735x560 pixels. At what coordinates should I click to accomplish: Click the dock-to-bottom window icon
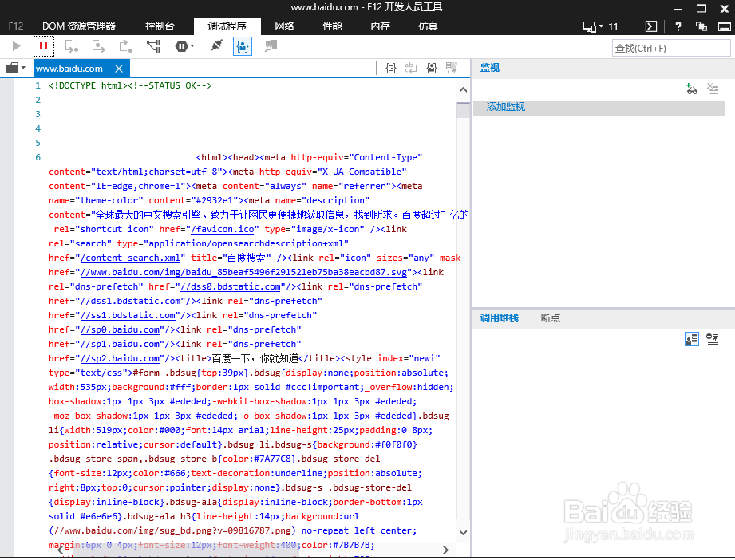pos(725,26)
